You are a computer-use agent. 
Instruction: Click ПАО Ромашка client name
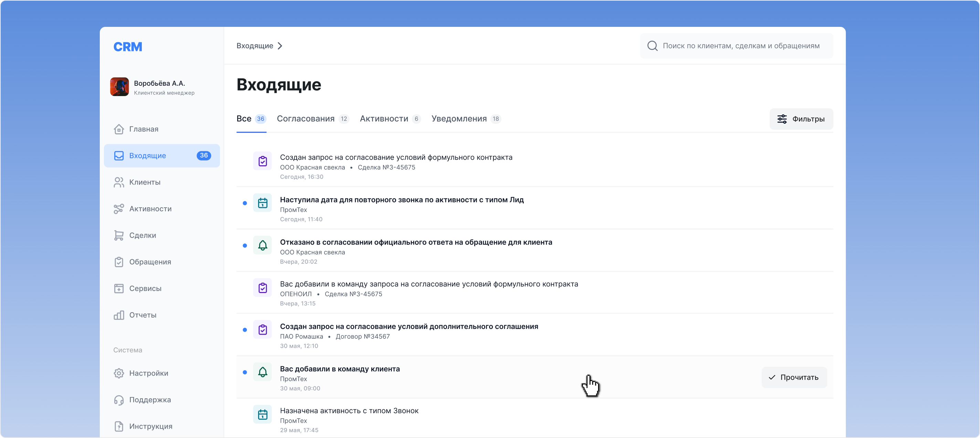[301, 336]
